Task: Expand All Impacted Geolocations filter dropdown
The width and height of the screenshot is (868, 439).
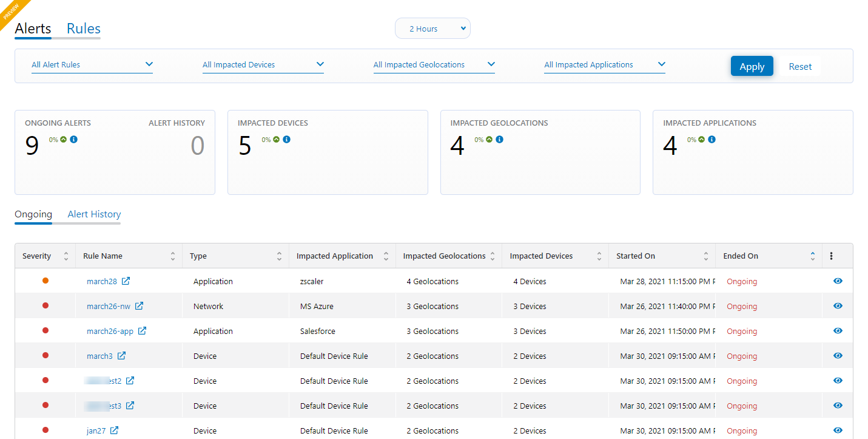Action: [434, 65]
